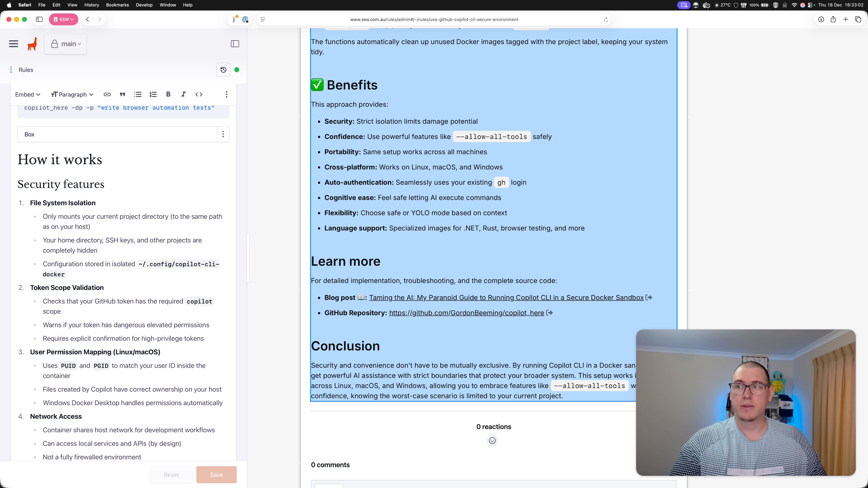This screenshot has height=488, width=868.
Task: Open the Develop menu
Action: (x=144, y=5)
